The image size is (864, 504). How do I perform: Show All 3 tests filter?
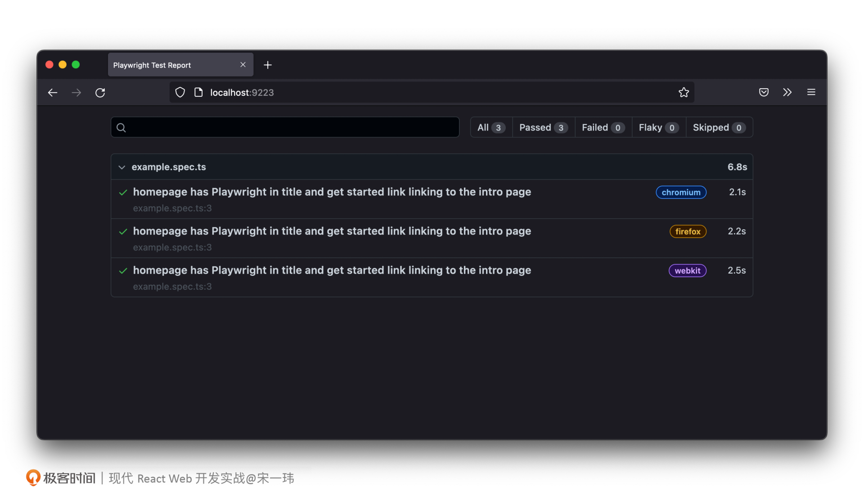click(491, 128)
